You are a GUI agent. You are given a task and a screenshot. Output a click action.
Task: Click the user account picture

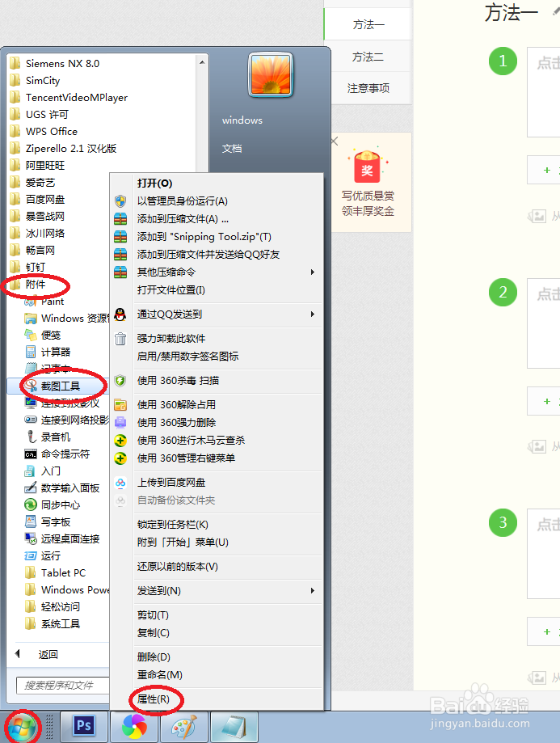click(x=271, y=75)
